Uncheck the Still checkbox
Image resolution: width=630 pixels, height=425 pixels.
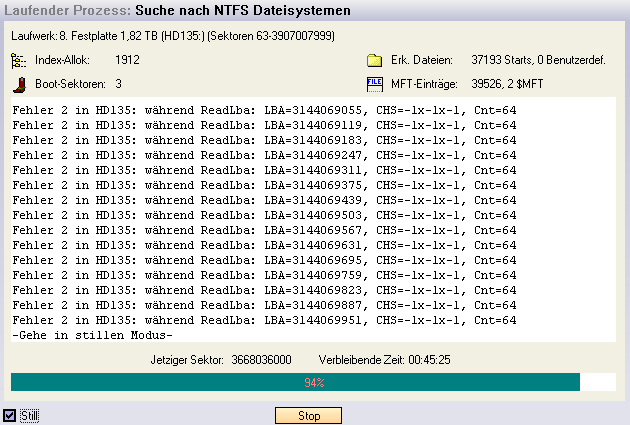click(9, 415)
